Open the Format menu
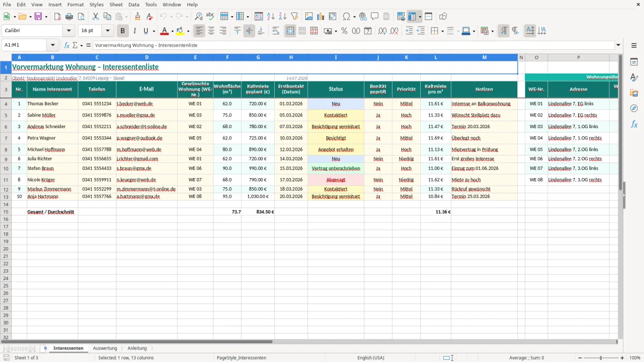Image resolution: width=644 pixels, height=362 pixels. tap(76, 4)
